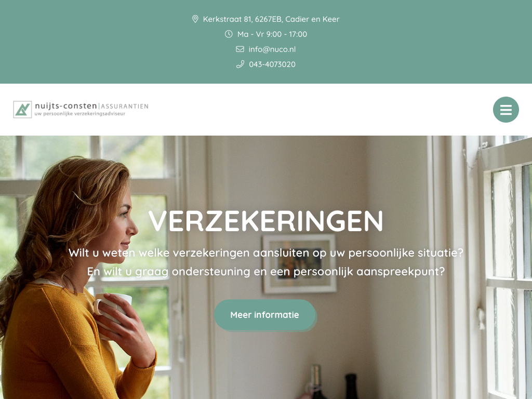The width and height of the screenshot is (532, 399).
Task: Click the phone handset icon
Action: [x=240, y=64]
